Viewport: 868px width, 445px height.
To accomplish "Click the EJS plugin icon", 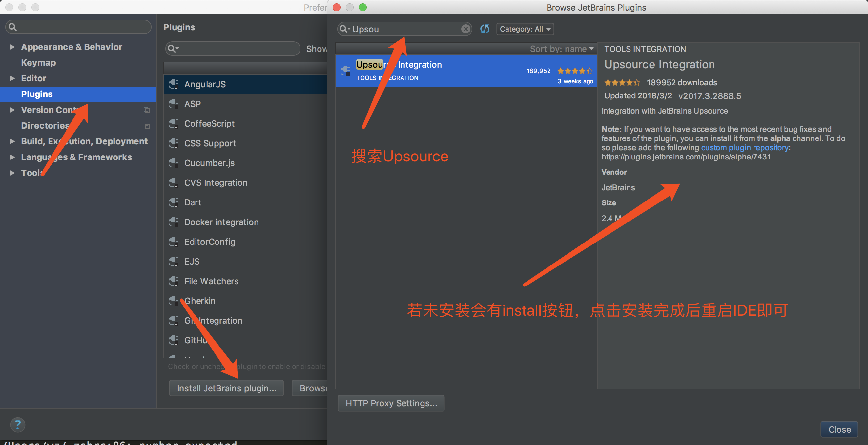I will tap(174, 262).
